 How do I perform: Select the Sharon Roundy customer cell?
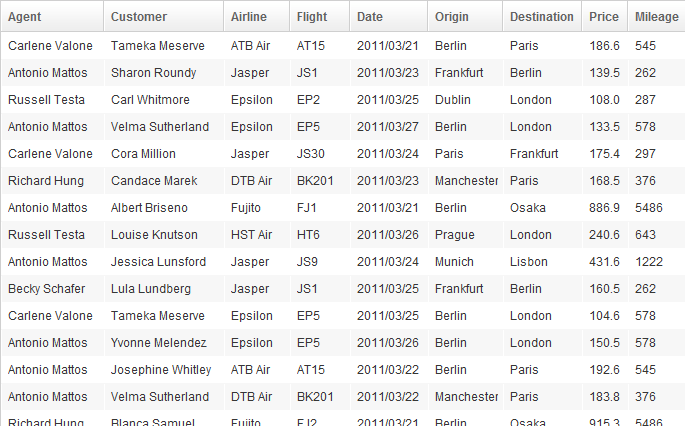coord(164,73)
